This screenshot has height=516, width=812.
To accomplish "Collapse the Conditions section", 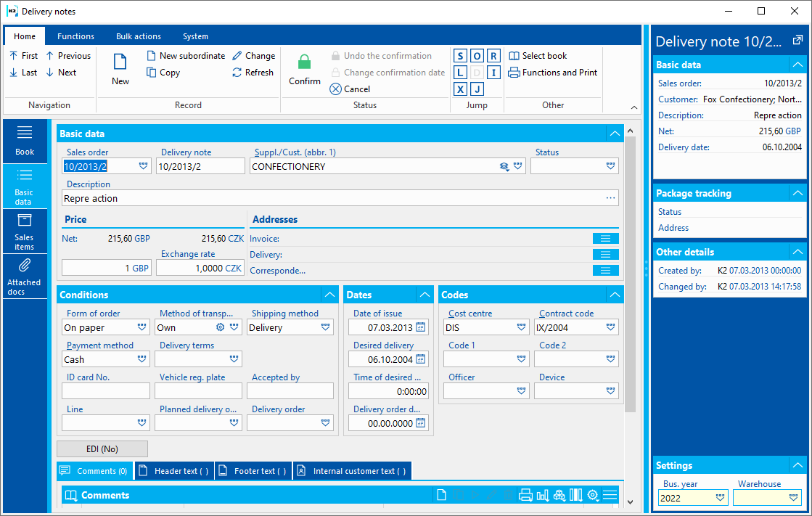I will 330,295.
